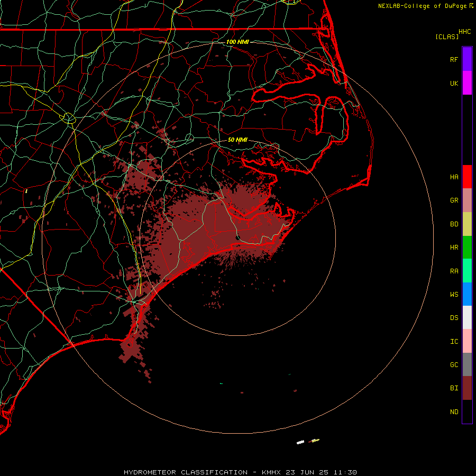This screenshot has width=476, height=476.
Task: Click the BD yellow legend swatch
Action: (467, 224)
